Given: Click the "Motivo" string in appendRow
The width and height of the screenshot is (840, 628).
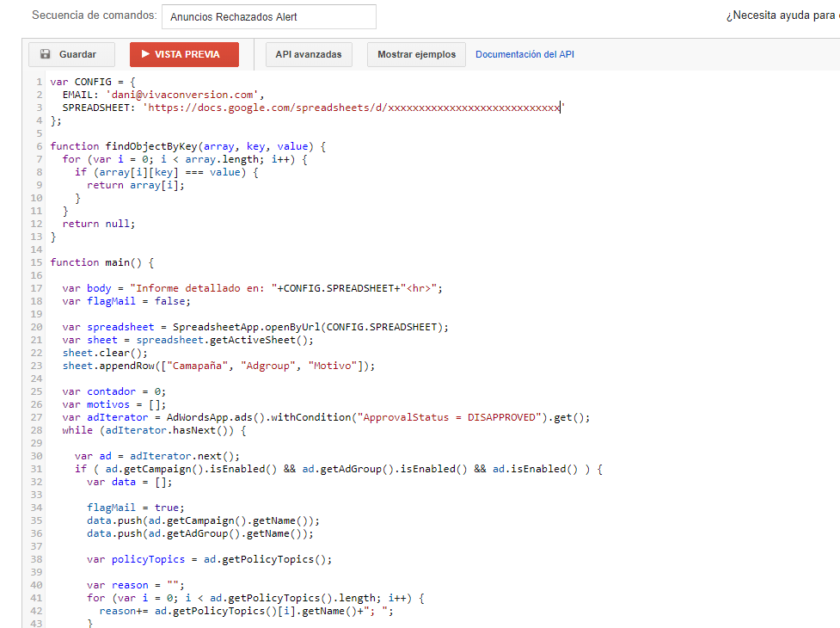Looking at the screenshot, I should click(334, 366).
